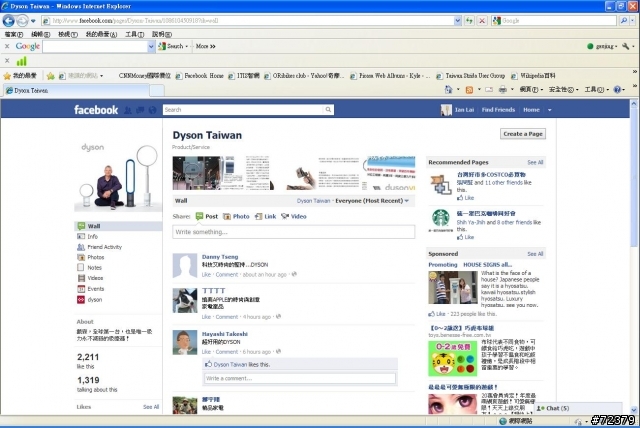640x428 pixels.
Task: Open a new blank browser tab
Action: click(157, 91)
